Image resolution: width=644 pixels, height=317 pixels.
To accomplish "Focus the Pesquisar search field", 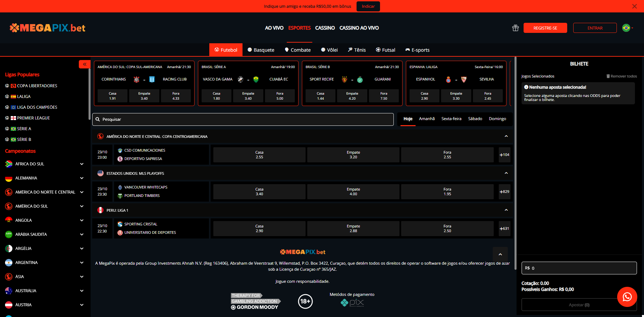I will 243,119.
